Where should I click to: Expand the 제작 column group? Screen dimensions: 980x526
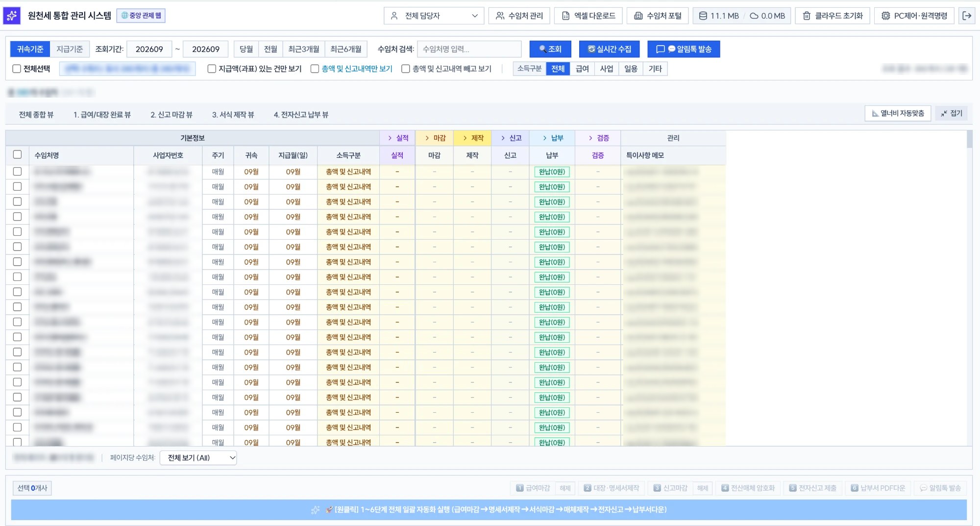coord(472,138)
